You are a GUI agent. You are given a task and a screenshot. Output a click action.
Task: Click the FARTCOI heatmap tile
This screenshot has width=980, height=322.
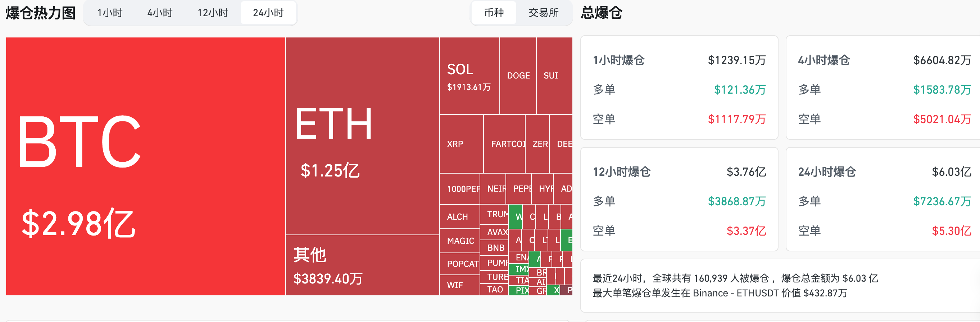(504, 144)
